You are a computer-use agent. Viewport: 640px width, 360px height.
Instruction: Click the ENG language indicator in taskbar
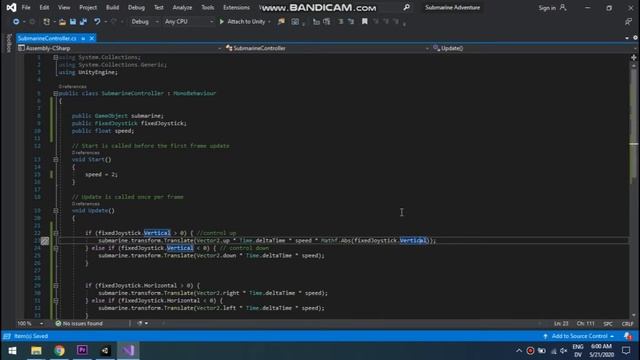tap(578, 347)
